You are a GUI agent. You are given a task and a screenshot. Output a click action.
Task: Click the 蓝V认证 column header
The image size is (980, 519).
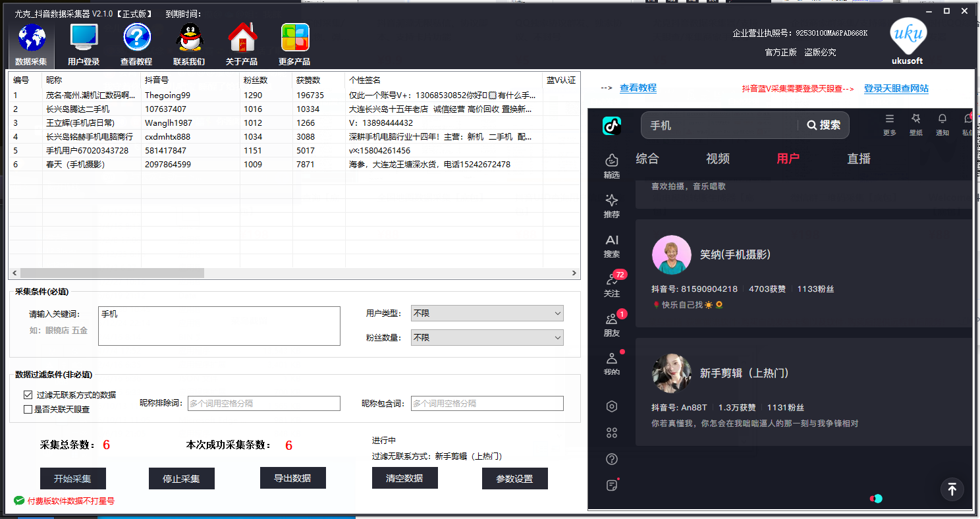(x=561, y=80)
